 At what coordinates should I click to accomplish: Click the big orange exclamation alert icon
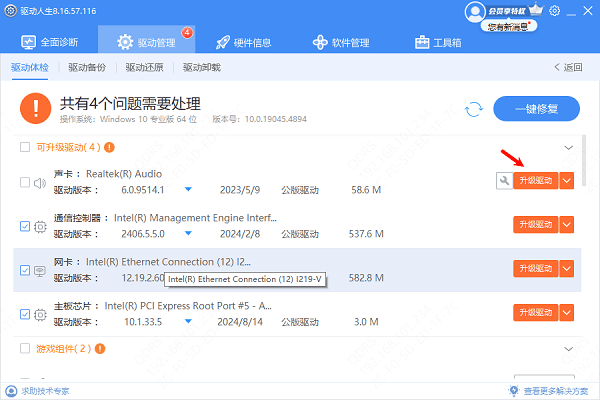click(36, 108)
